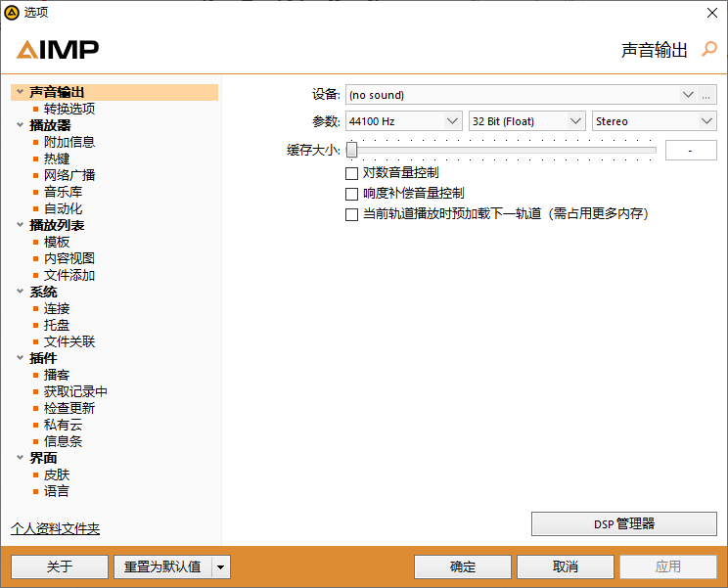Select 转换选项 in the tree
Screen dimensions: 728x588
coord(69,109)
